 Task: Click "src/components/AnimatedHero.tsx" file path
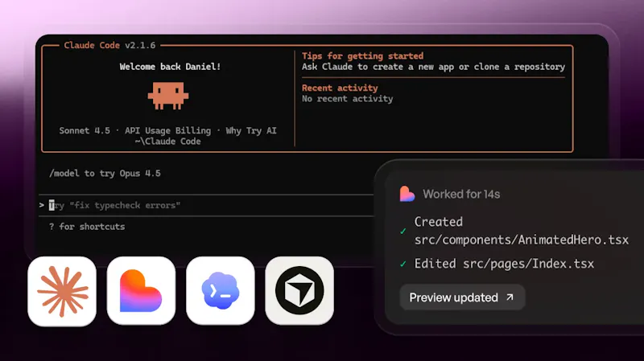(521, 240)
